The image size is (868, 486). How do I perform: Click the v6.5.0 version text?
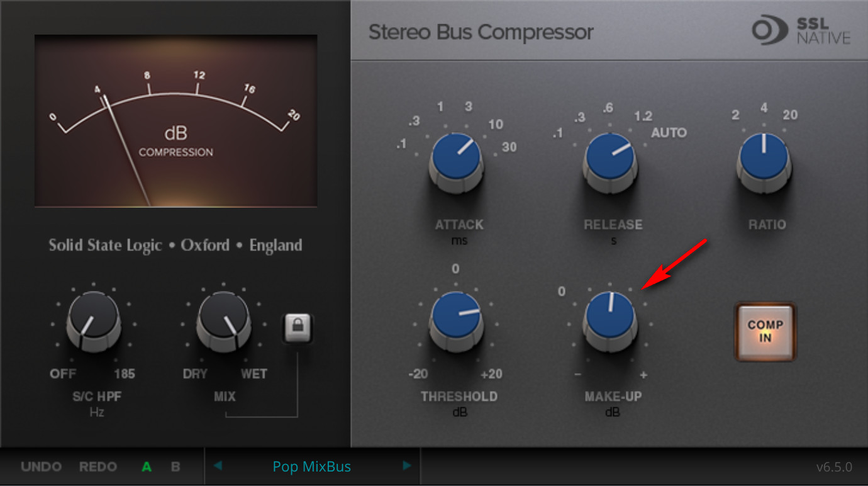coord(834,467)
